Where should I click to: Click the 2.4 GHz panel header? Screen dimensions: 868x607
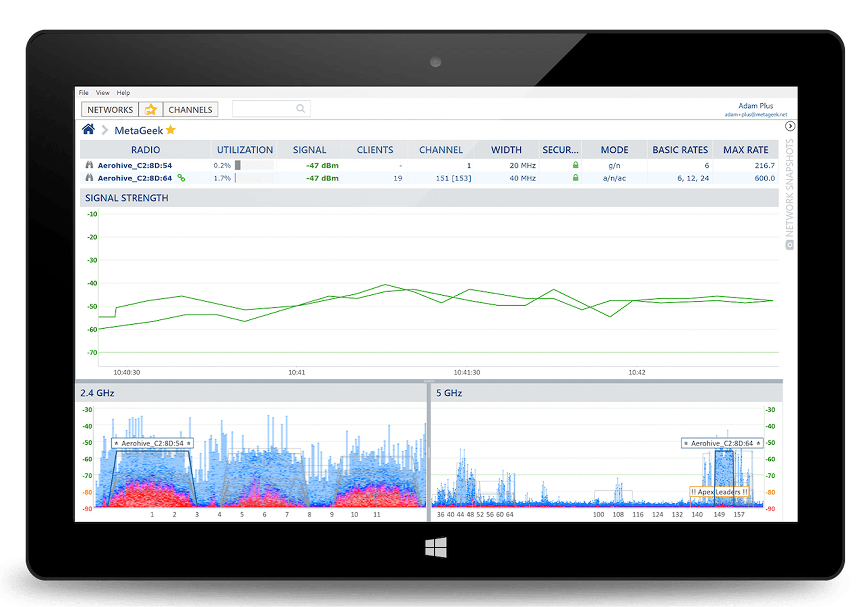pyautogui.click(x=251, y=393)
